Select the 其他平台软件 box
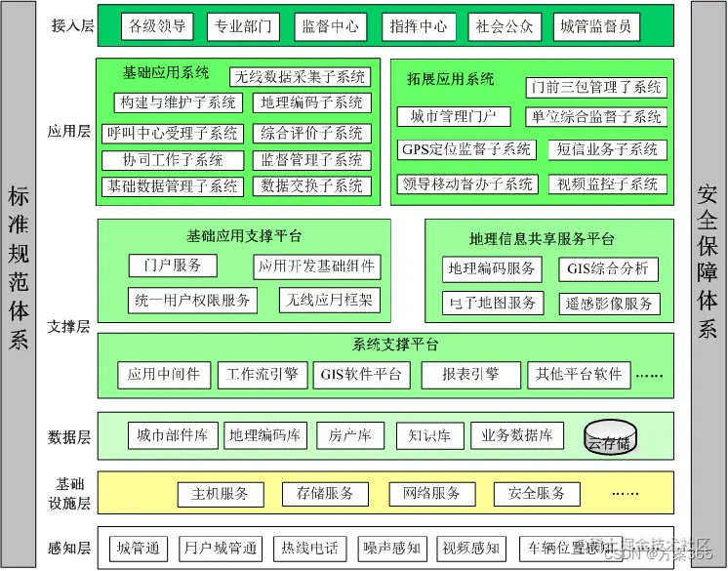The image size is (728, 571). (579, 375)
